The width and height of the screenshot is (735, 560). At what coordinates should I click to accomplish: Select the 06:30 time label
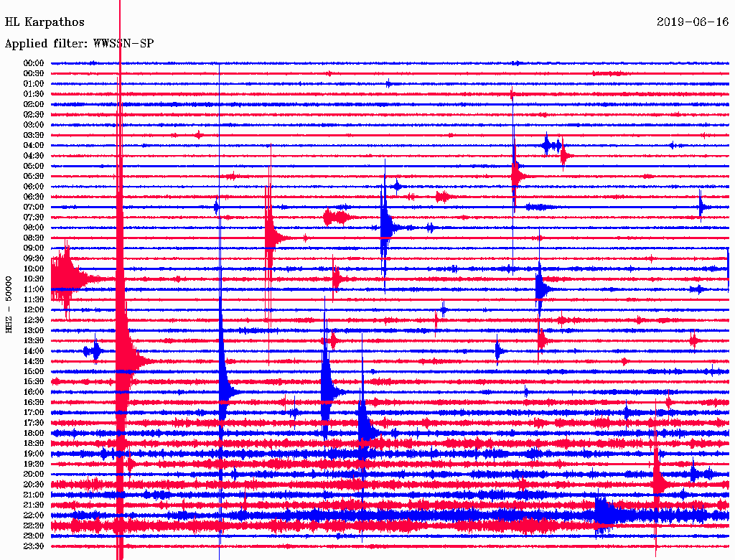34,197
